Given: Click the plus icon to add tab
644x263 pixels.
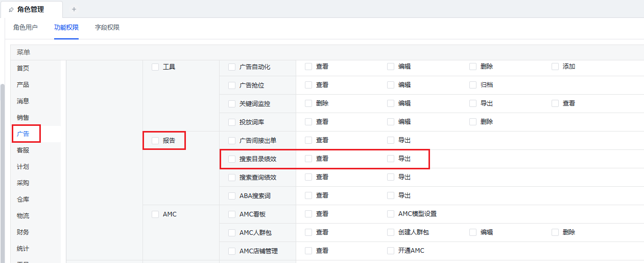Looking at the screenshot, I should click(74, 9).
